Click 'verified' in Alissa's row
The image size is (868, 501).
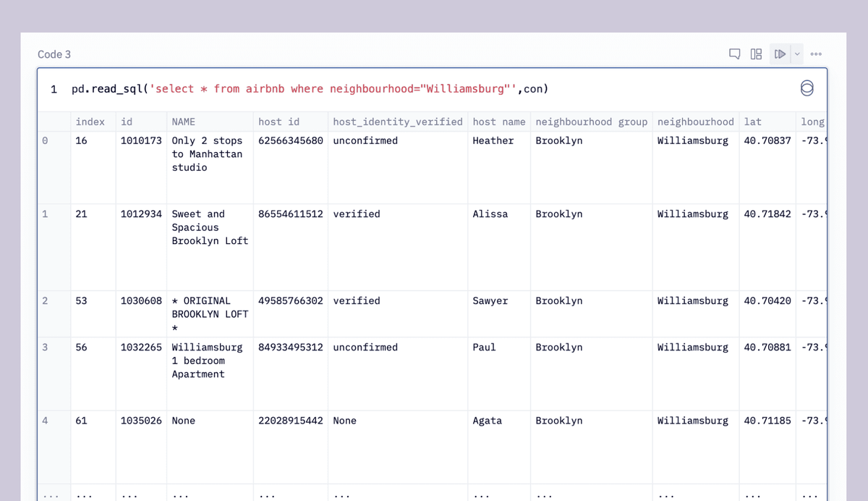tap(357, 214)
